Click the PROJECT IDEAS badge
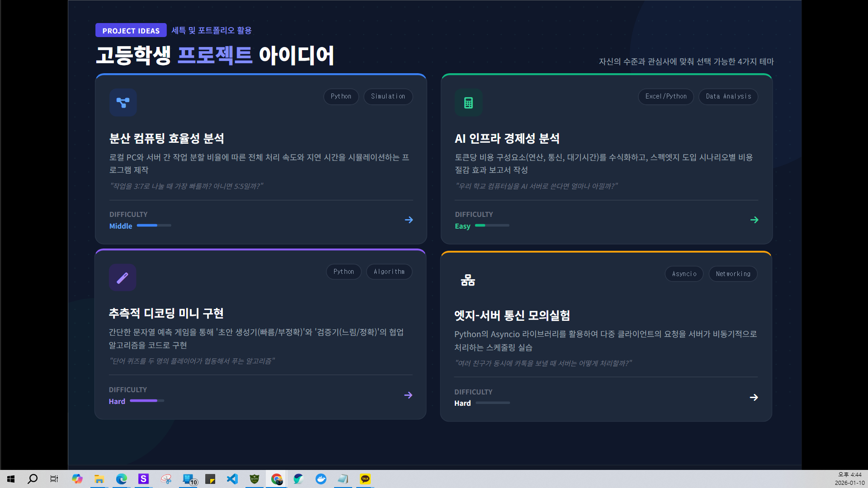This screenshot has height=488, width=868. [131, 30]
